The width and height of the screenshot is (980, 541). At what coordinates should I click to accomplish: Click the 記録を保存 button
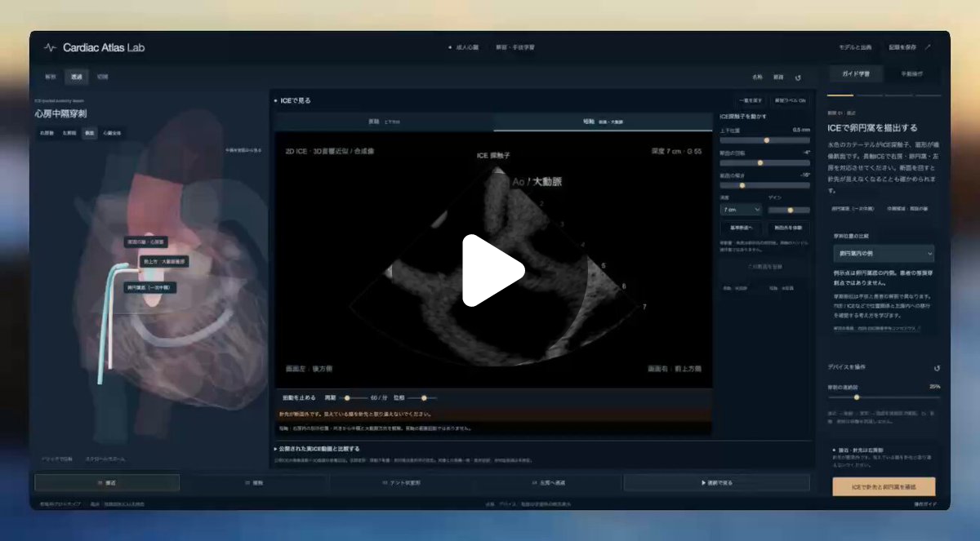[904, 47]
